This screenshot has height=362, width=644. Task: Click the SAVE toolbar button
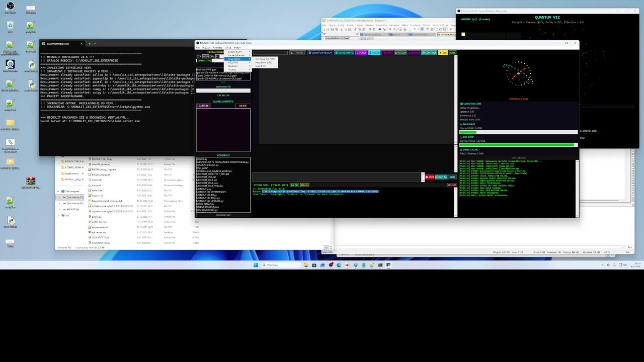point(453,53)
